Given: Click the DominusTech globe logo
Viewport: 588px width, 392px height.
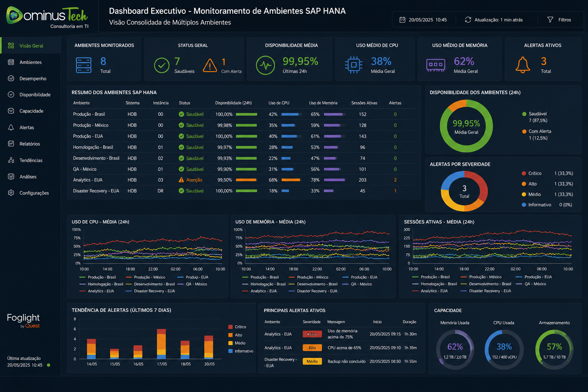Looking at the screenshot, I should pyautogui.click(x=14, y=15).
